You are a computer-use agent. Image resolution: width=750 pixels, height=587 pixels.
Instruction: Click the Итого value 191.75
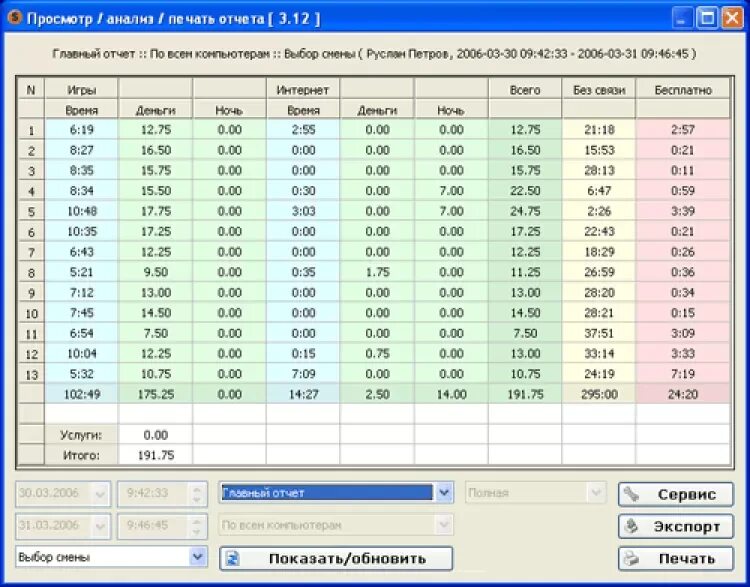click(155, 455)
